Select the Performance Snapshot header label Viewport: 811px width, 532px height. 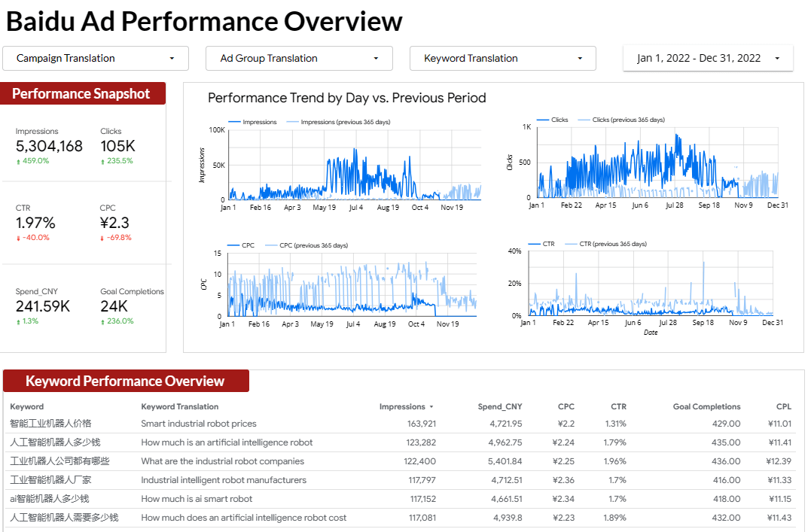coord(81,94)
